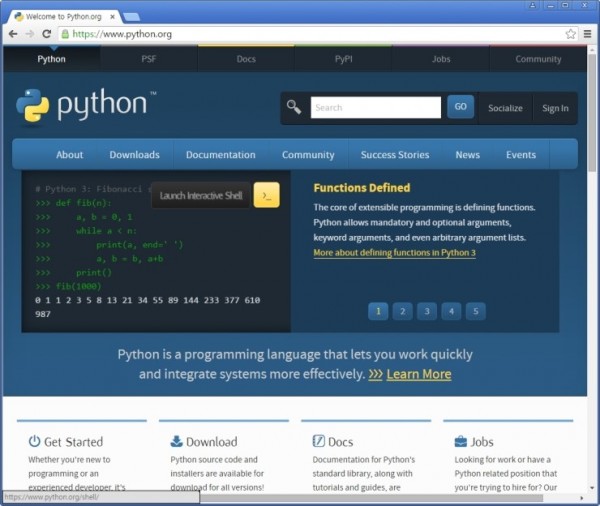Viewport: 600px width, 506px height.
Task: Open the Events menu
Action: [x=521, y=155]
